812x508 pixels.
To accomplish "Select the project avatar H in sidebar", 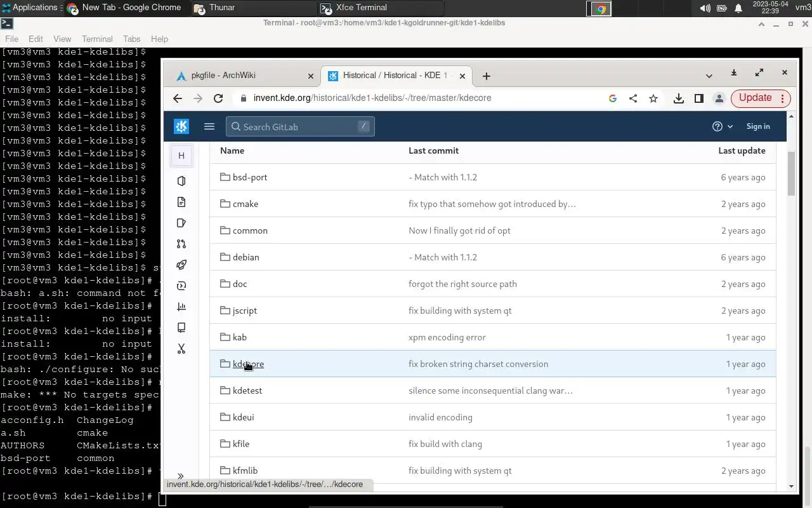I will [181, 156].
